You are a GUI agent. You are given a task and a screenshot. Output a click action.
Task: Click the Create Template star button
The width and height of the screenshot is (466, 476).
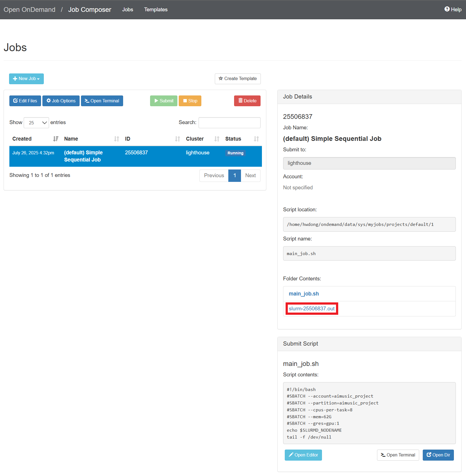click(x=237, y=79)
